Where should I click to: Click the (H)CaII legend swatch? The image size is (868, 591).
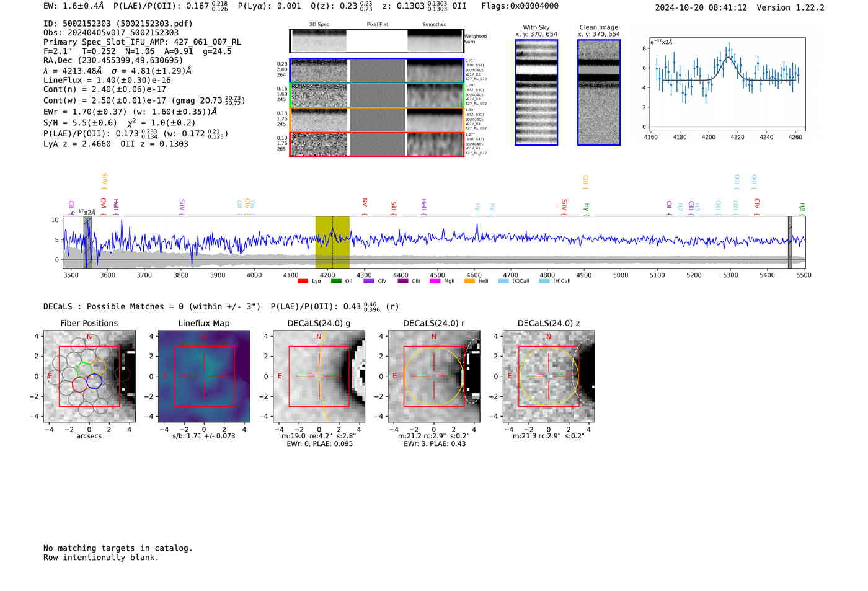(x=544, y=281)
